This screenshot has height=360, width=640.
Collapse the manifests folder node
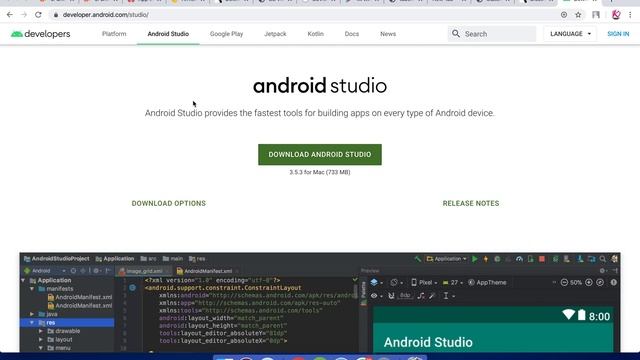[32, 289]
